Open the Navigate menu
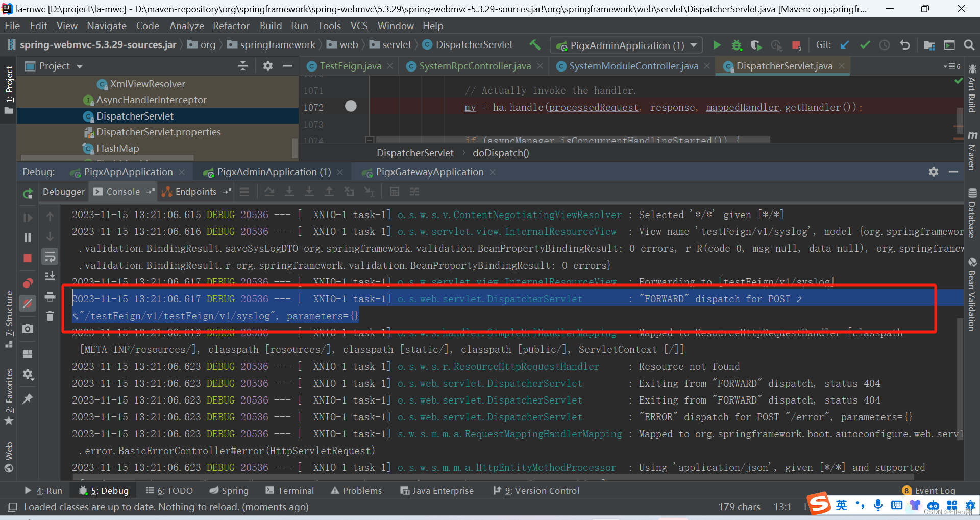Viewport: 980px width, 520px height. (106, 26)
